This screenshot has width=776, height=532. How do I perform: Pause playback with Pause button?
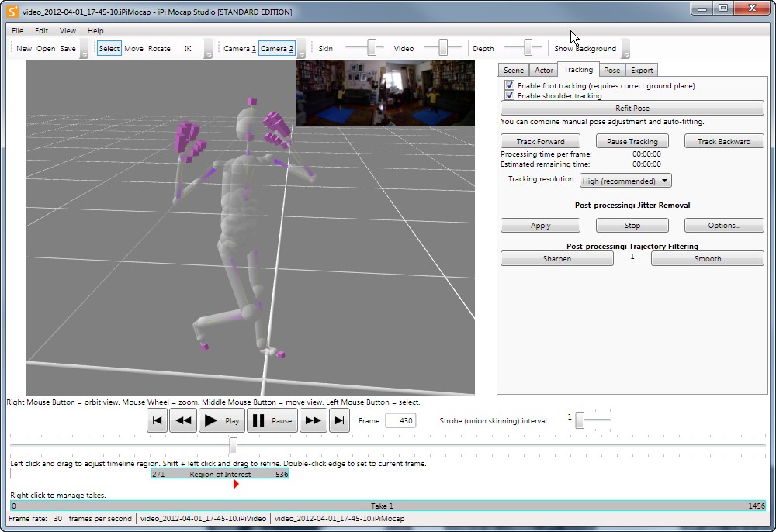point(272,420)
